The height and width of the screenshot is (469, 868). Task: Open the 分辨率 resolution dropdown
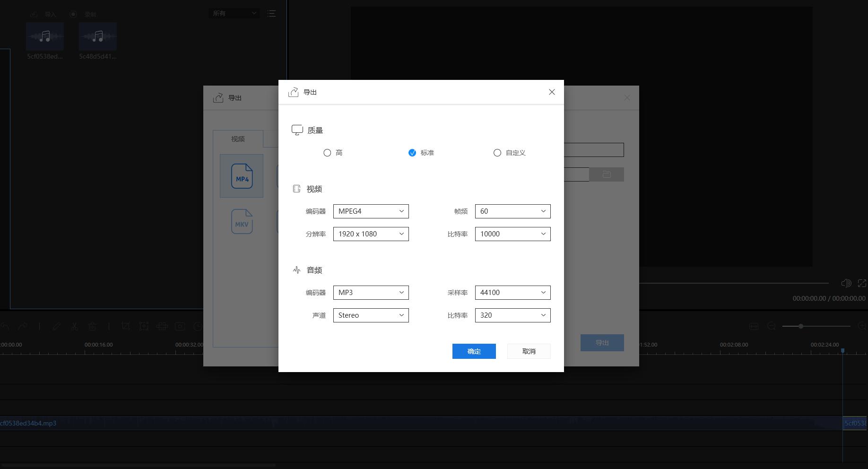pos(371,234)
